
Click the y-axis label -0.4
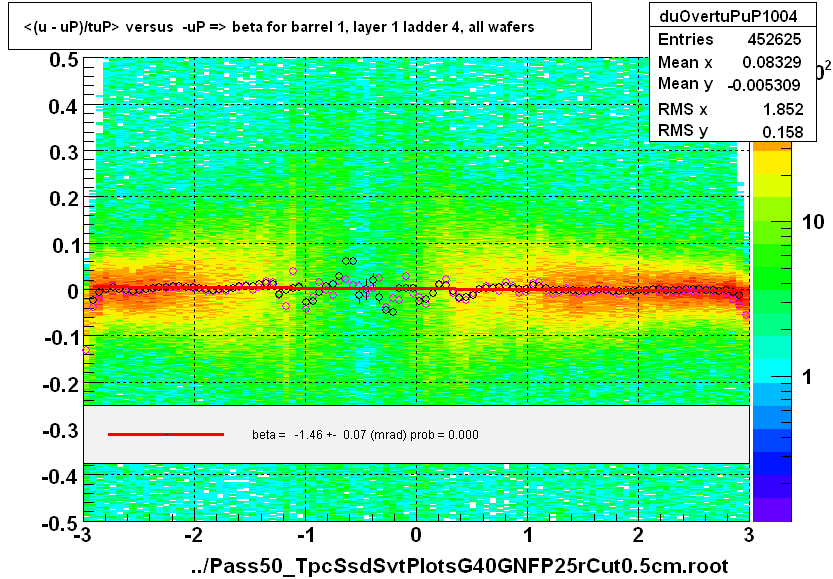point(61,477)
